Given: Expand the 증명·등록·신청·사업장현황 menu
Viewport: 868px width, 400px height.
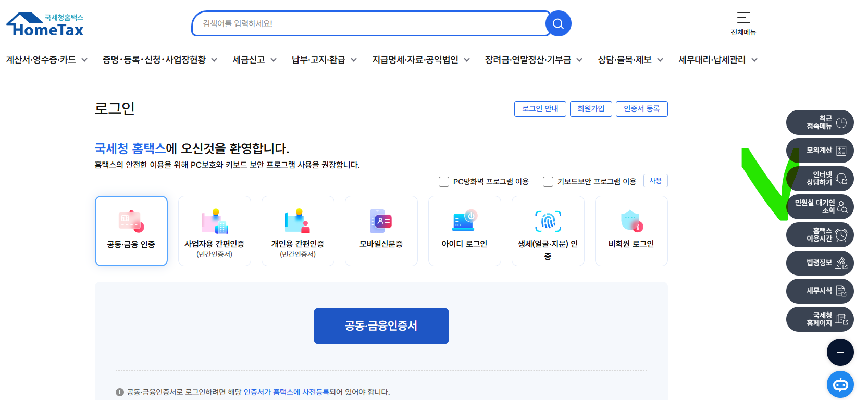Looking at the screenshot, I should (160, 60).
